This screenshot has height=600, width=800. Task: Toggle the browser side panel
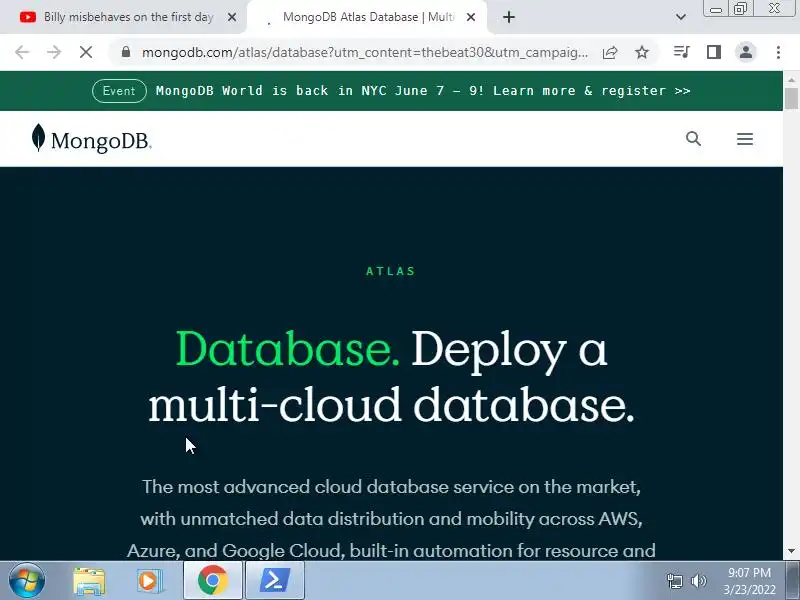pos(714,52)
